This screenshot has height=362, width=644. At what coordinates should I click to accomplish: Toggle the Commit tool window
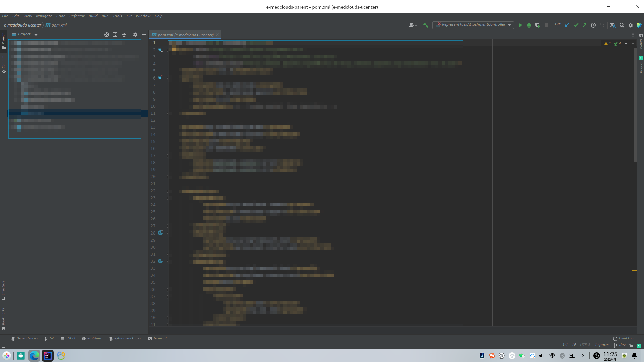(4, 65)
